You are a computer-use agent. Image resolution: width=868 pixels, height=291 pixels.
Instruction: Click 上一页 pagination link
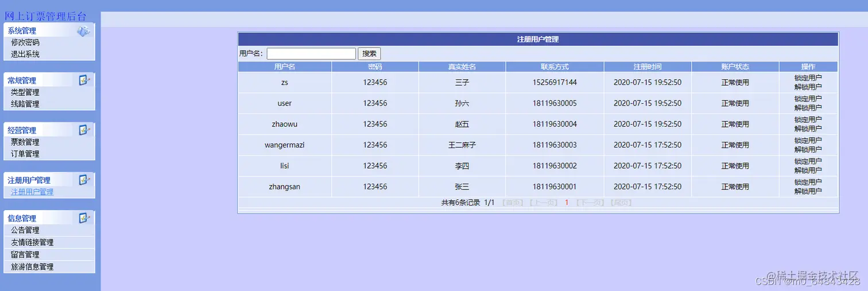(x=543, y=203)
